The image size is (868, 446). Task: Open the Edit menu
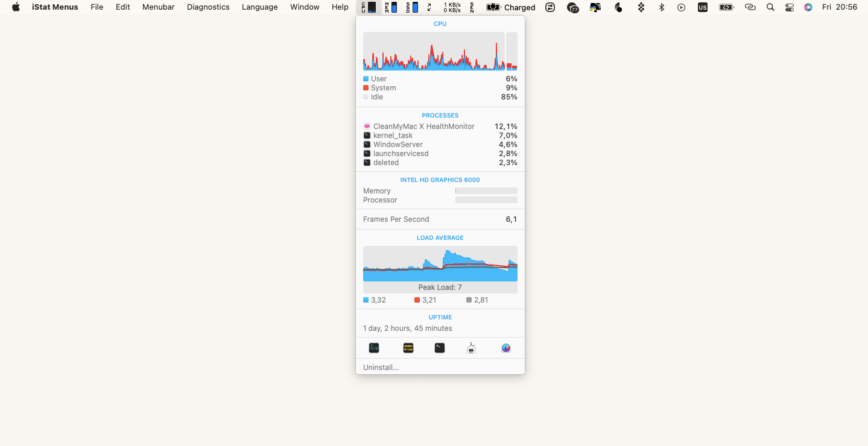click(123, 7)
